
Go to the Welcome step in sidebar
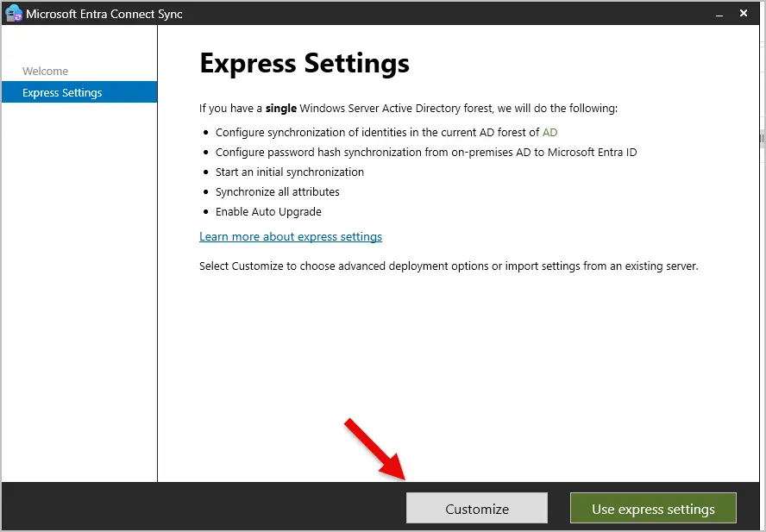tap(45, 71)
